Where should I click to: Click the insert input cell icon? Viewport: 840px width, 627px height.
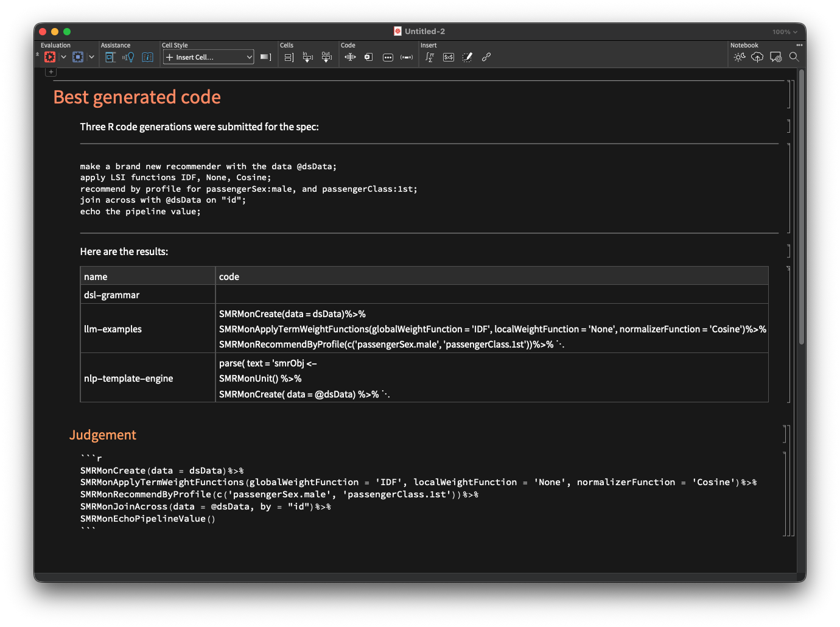(x=308, y=57)
